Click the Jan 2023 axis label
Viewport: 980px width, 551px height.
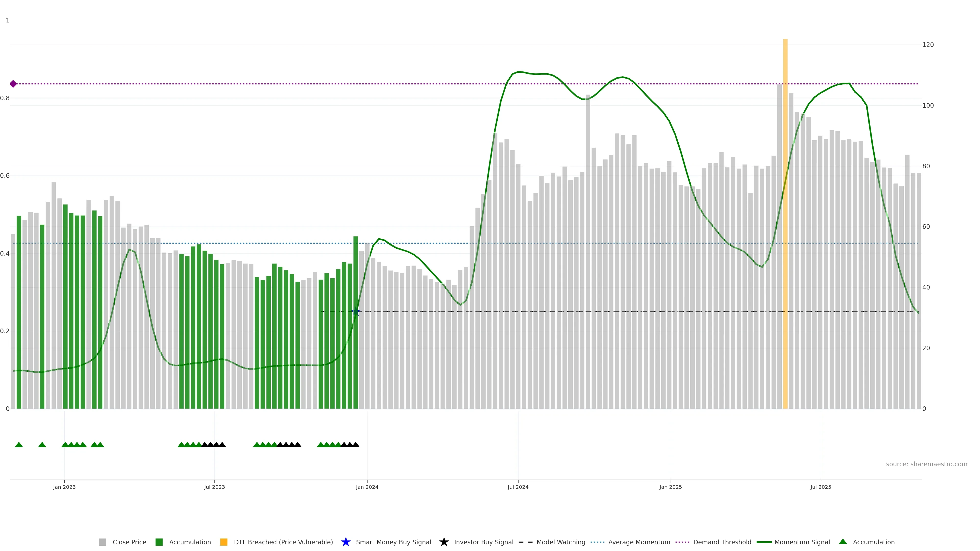[x=64, y=487]
